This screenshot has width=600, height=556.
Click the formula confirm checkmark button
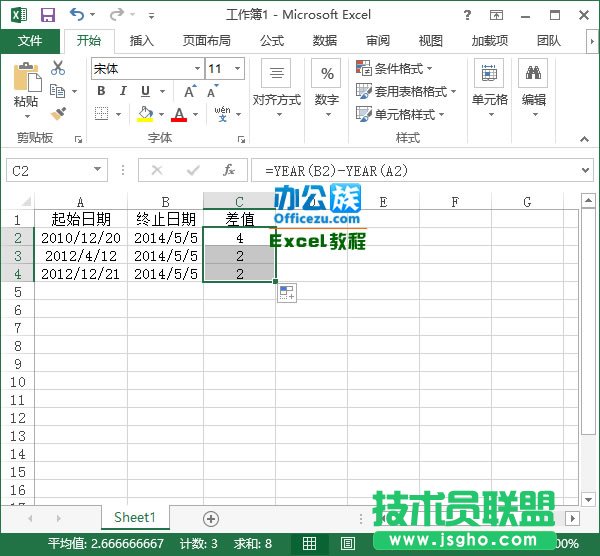click(x=193, y=170)
